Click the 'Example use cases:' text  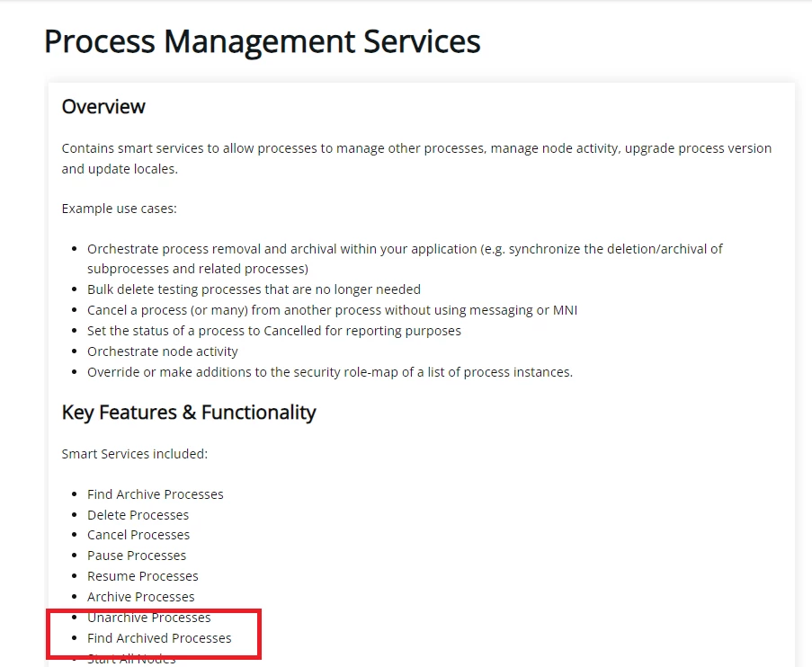pyautogui.click(x=119, y=209)
